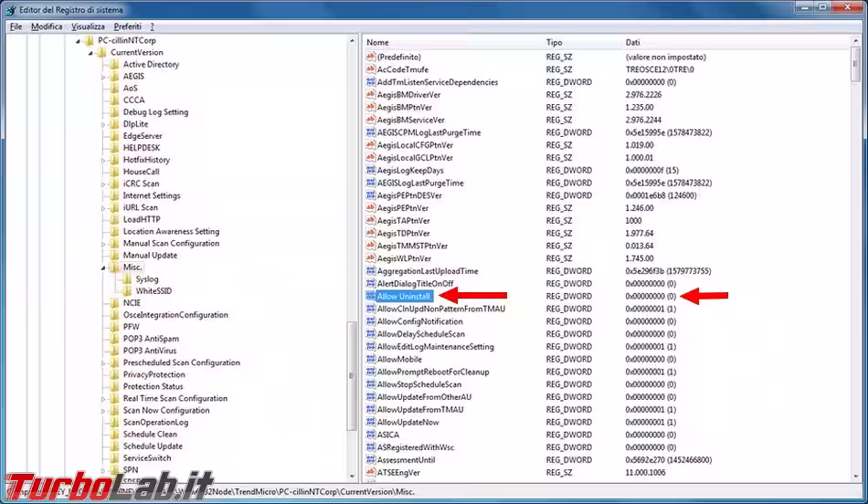Select the Allow Uninstall value

click(407, 296)
